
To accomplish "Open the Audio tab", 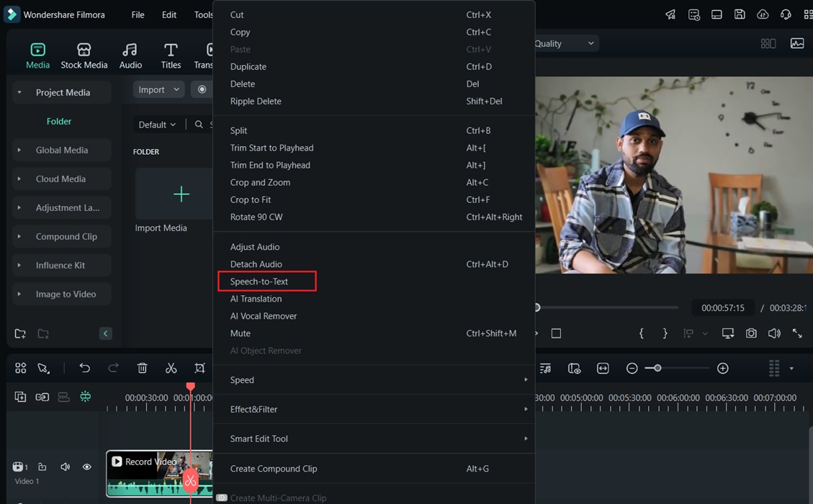I will pos(130,56).
